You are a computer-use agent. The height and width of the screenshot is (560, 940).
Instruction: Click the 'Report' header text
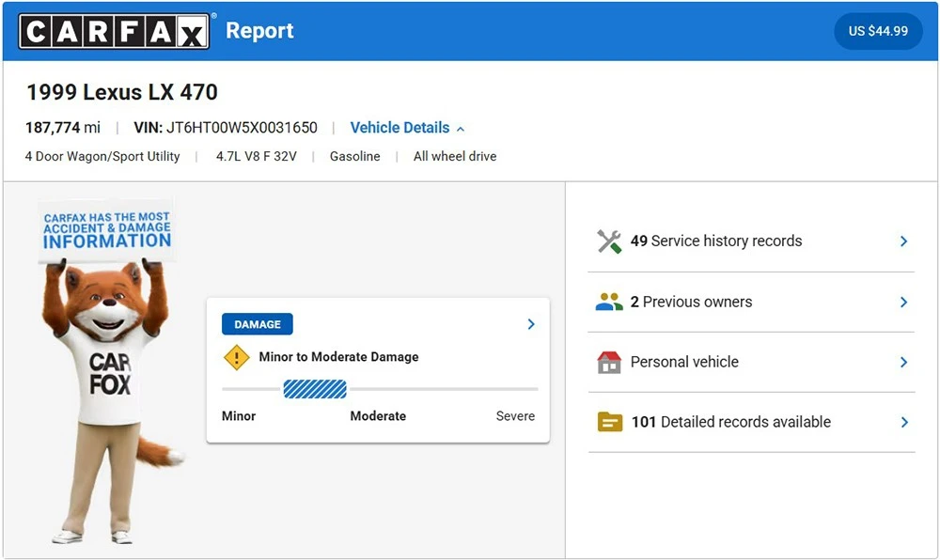tap(259, 31)
